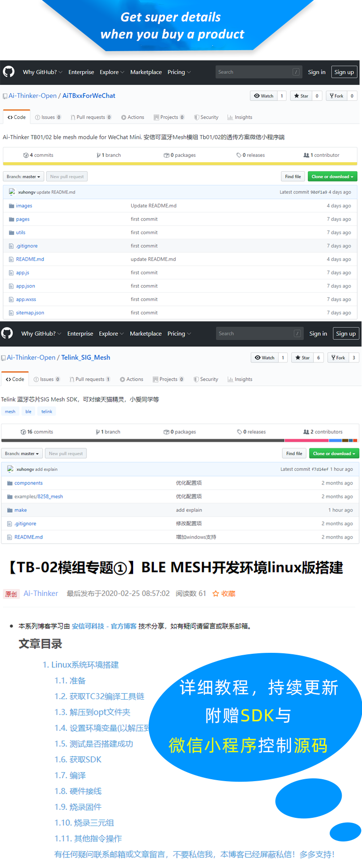Click 'Sign in' link in Telink_SIG_Mesh header

point(318,333)
